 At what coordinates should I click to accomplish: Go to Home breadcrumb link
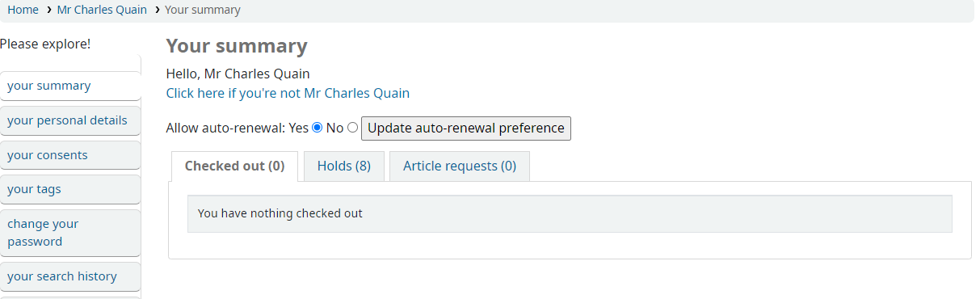coord(23,10)
